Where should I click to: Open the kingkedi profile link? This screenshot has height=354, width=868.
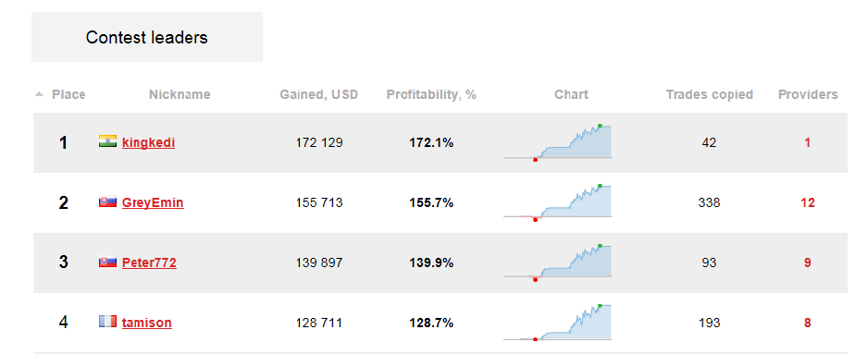coord(148,142)
